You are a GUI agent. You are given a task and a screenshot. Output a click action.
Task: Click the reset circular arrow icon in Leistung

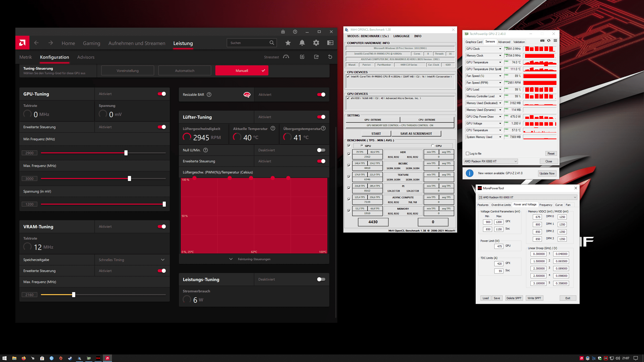[x=330, y=57]
